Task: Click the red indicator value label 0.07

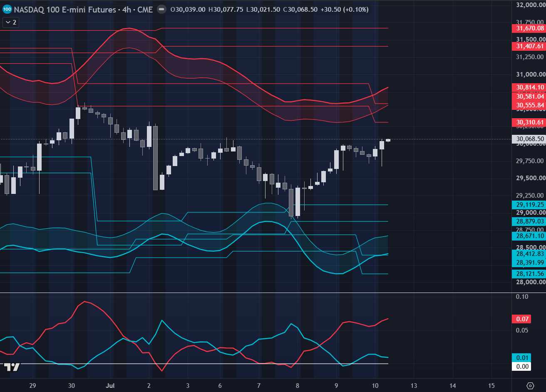Action: 522,319
